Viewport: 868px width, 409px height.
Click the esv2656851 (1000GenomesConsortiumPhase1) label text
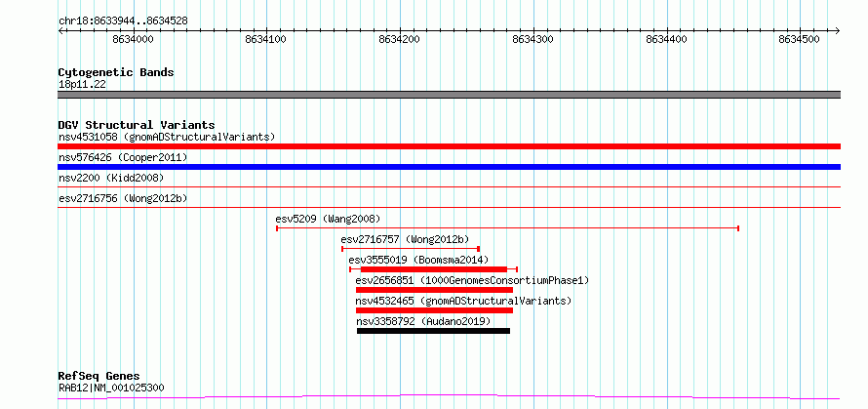click(x=472, y=280)
